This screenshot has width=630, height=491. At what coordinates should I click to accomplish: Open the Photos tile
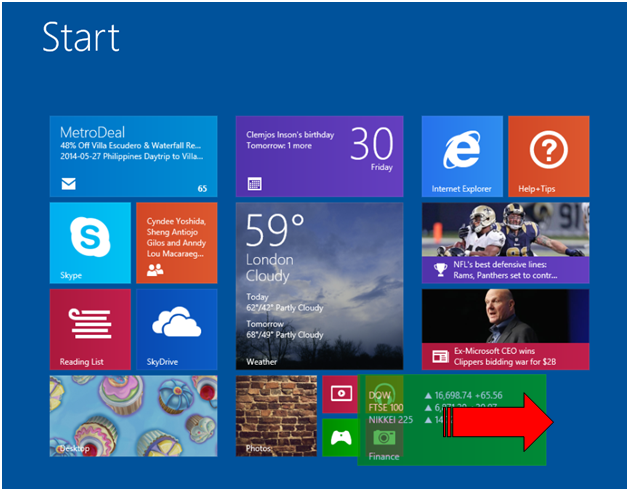tap(276, 416)
